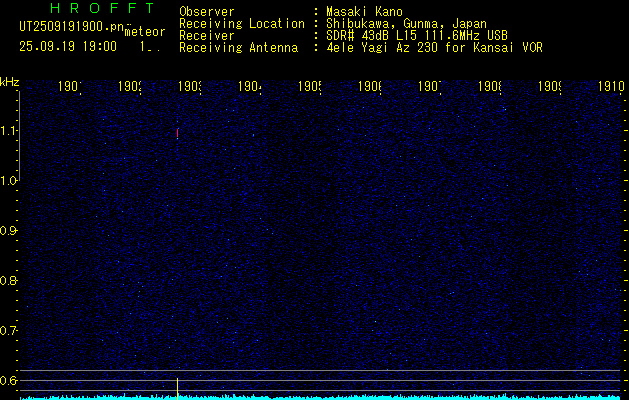This screenshot has width=629, height=400.
Task: Click the 0.8 kHz axis label
Action: 9,281
